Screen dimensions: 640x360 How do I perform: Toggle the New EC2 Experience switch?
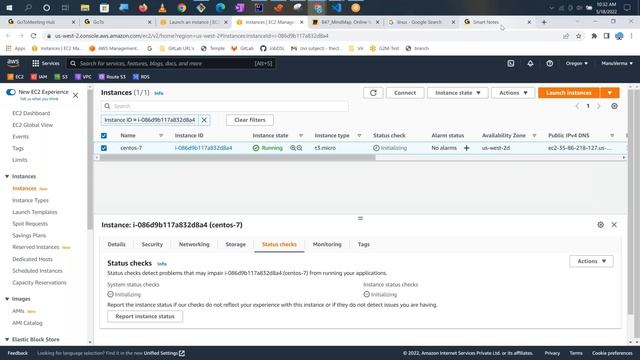click(x=11, y=92)
